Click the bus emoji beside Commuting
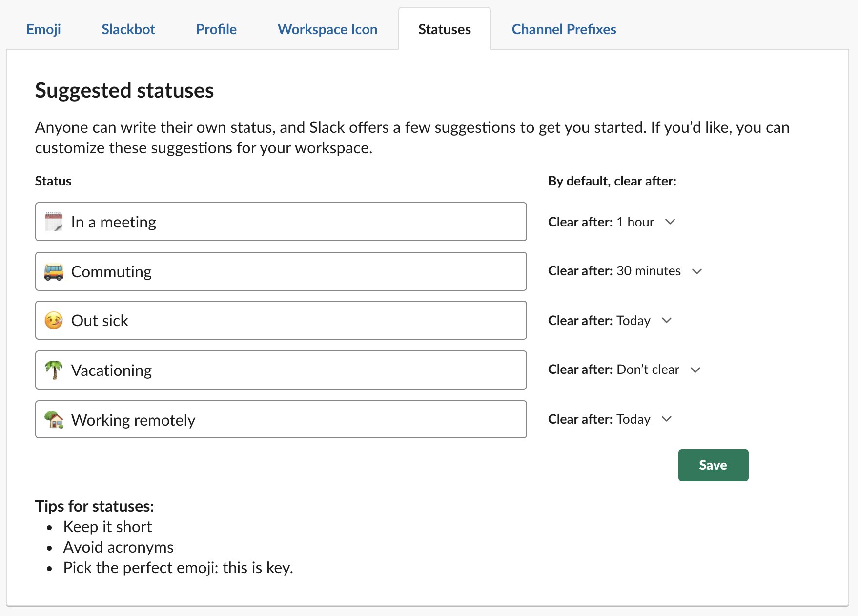 click(x=54, y=272)
